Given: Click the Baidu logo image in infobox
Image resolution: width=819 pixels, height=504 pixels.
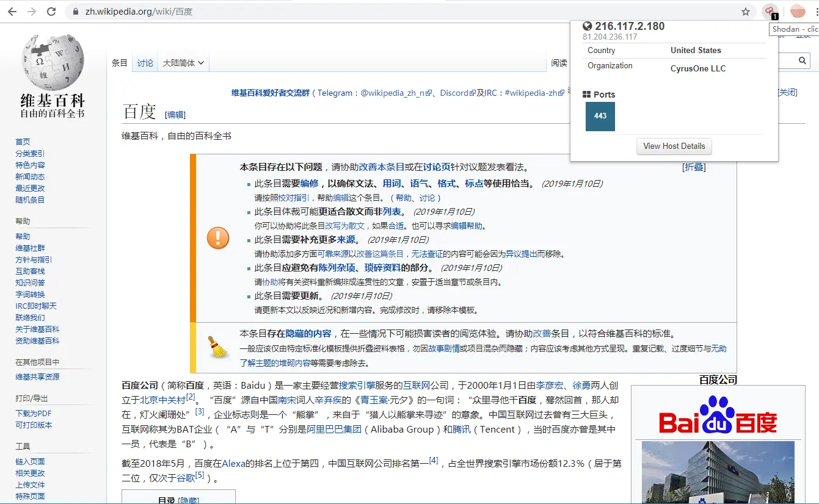Looking at the screenshot, I should coord(718,415).
